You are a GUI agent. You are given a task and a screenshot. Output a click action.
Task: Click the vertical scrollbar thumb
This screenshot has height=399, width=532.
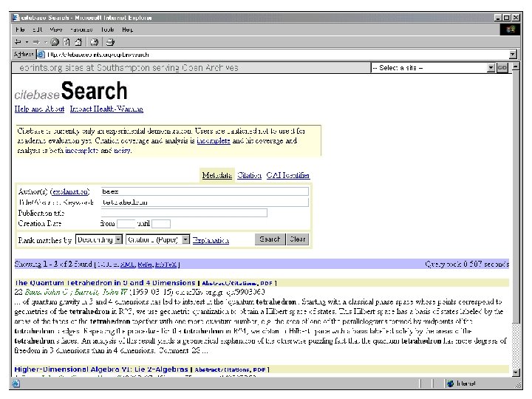click(x=516, y=197)
